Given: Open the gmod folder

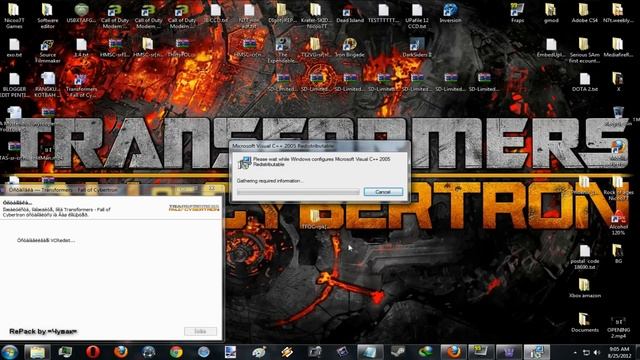Looking at the screenshot, I should [x=551, y=13].
